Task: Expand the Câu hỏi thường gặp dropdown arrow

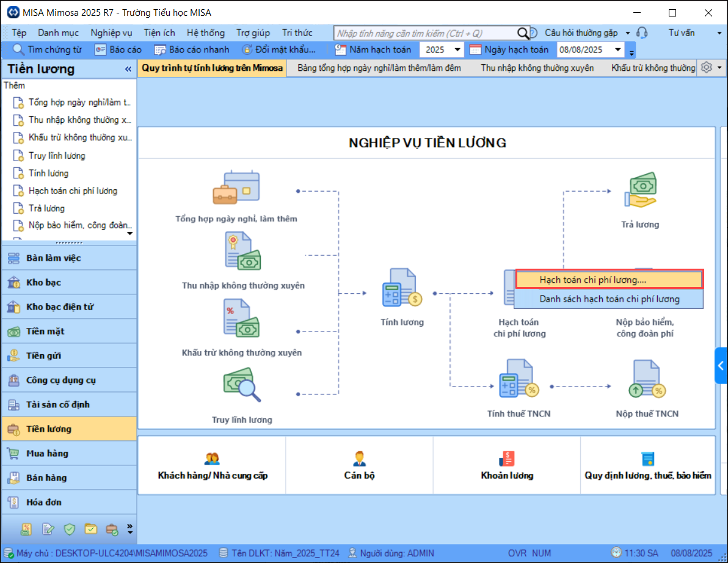Action: 628,33
